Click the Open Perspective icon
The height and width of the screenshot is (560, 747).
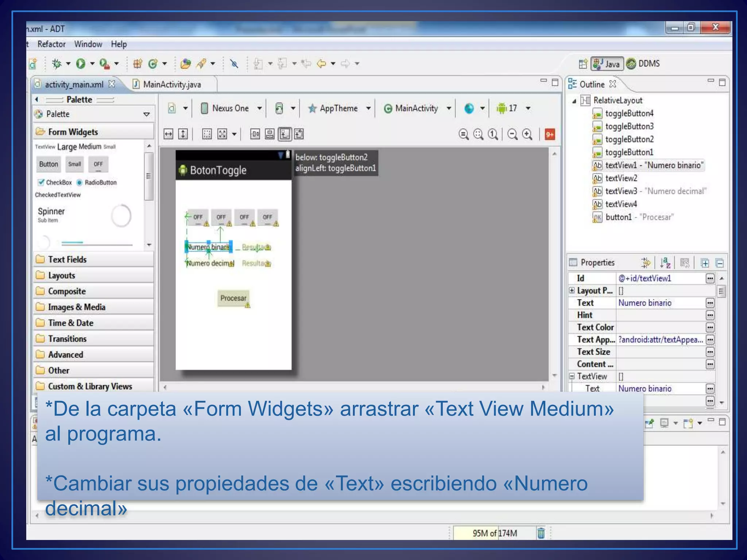pos(583,64)
